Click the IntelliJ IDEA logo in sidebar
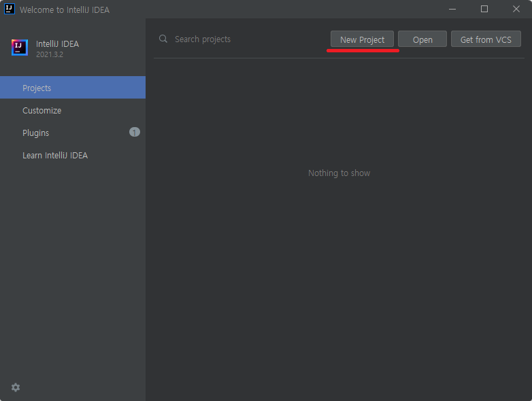Viewport: 532px width, 401px height. point(20,48)
